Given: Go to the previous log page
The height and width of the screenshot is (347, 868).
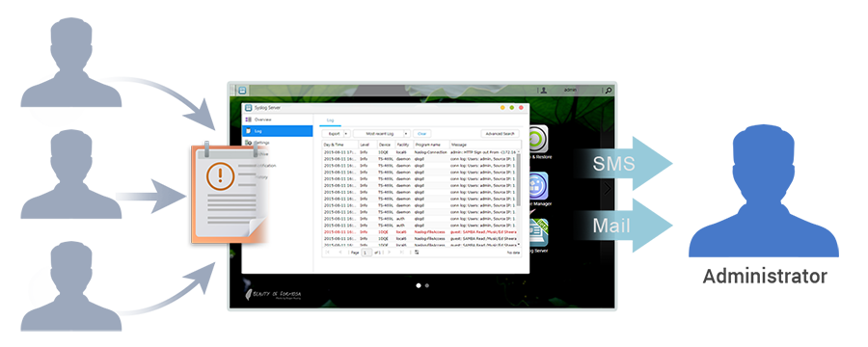Looking at the screenshot, I should click(339, 252).
